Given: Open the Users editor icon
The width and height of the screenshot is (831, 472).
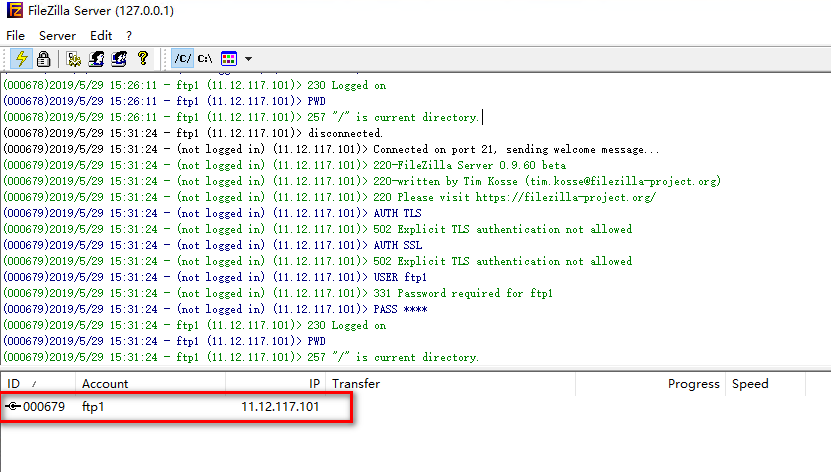Looking at the screenshot, I should (x=96, y=58).
